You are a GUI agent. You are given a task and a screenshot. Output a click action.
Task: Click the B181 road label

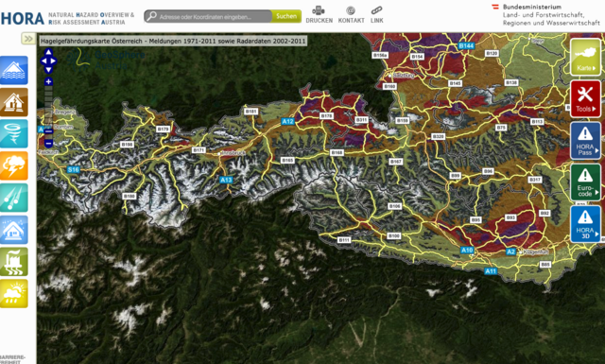click(251, 112)
